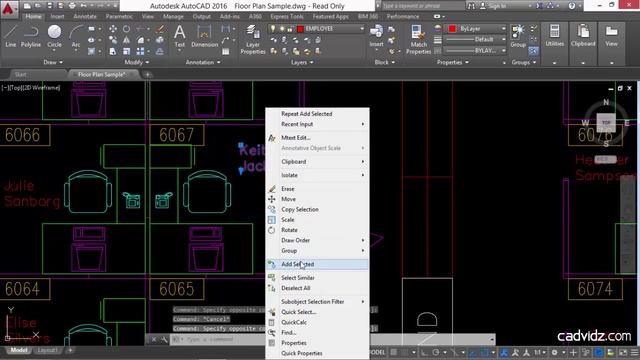
Task: Select the Text annotation tool
Action: click(180, 36)
